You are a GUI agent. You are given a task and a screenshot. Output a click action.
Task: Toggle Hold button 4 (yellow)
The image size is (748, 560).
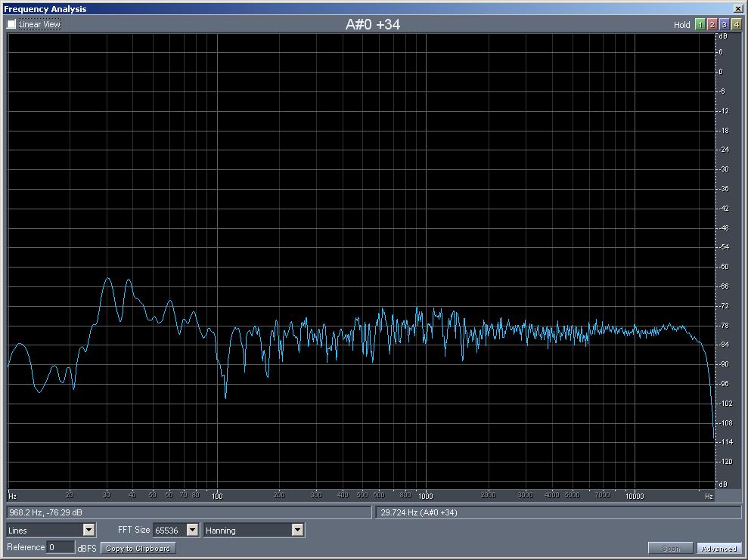point(737,25)
